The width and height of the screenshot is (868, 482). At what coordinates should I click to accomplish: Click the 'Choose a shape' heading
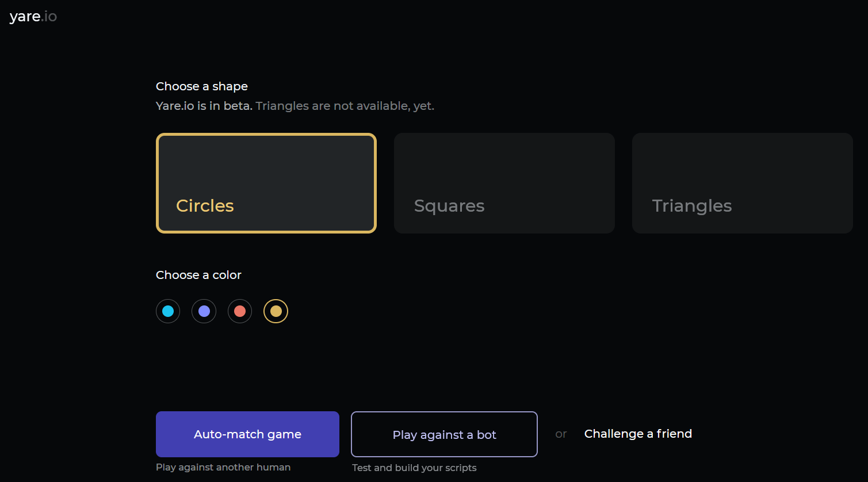(202, 86)
